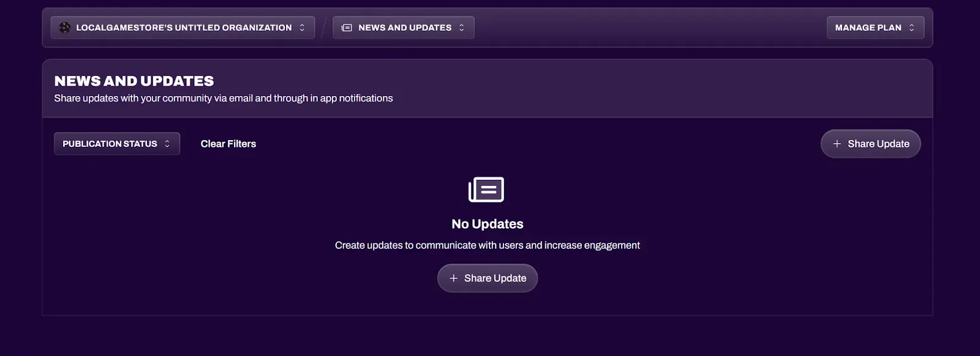Image resolution: width=980 pixels, height=356 pixels.
Task: Click Clear Filters
Action: click(x=228, y=144)
